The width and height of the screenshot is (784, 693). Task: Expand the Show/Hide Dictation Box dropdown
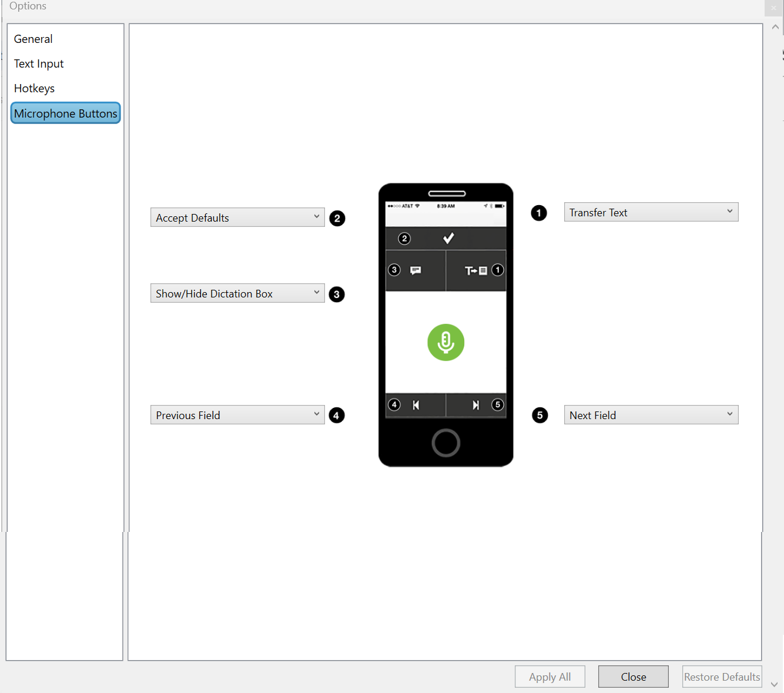[237, 293]
